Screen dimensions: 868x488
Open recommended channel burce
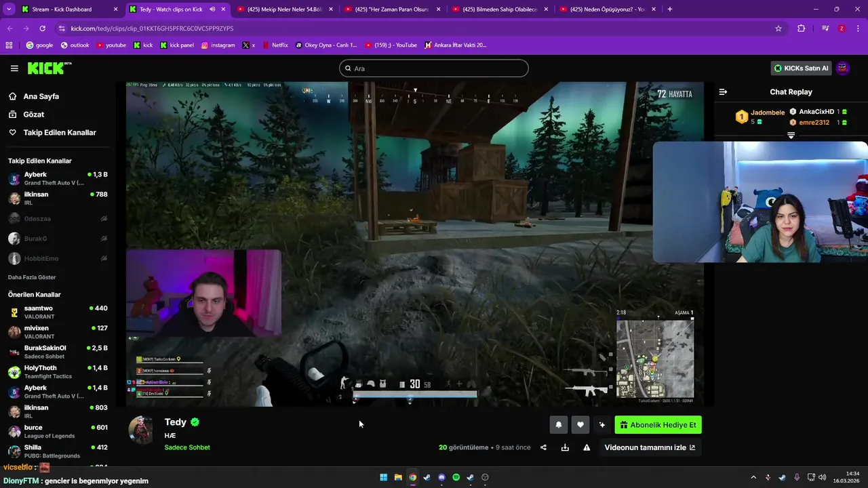click(58, 432)
